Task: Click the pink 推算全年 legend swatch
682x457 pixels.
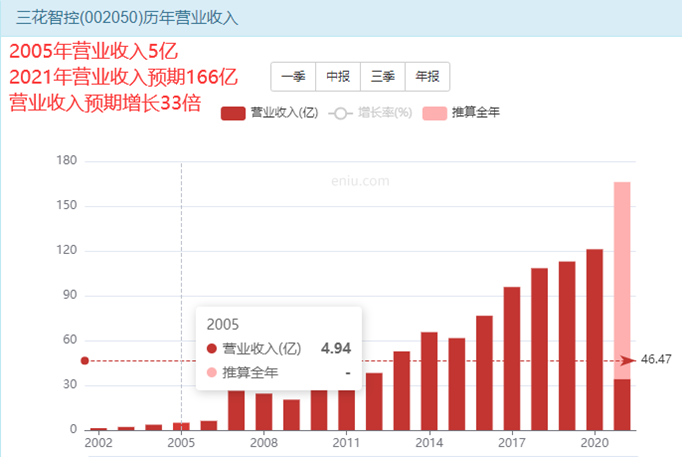Action: [435, 113]
